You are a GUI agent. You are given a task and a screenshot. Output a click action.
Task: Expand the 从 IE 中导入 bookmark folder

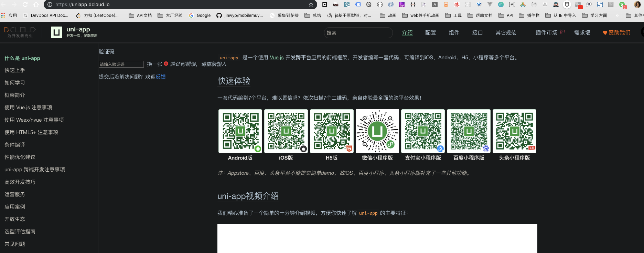[x=560, y=16]
